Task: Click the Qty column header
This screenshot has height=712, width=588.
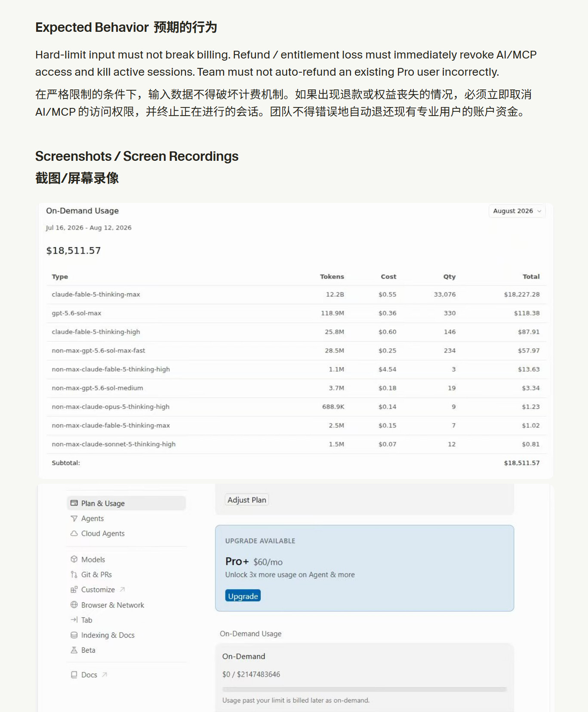Action: pyautogui.click(x=449, y=276)
